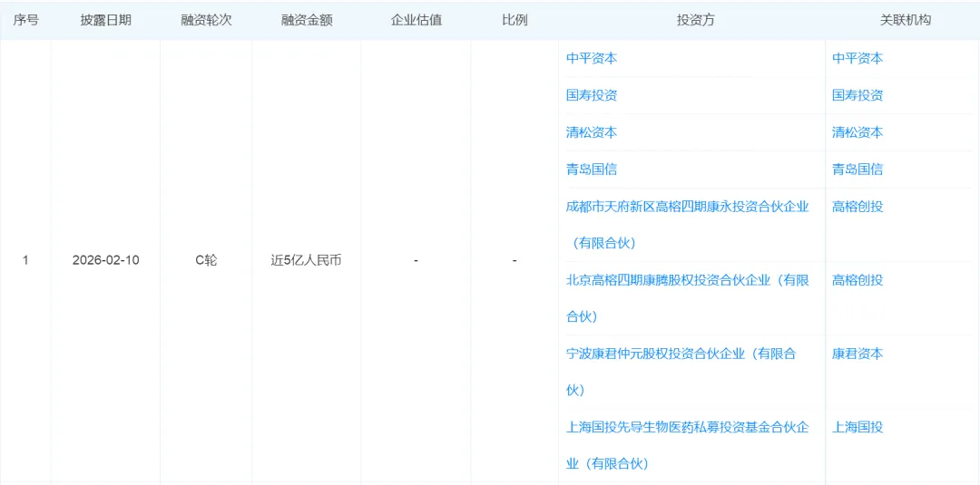Viewport: 980px width, 485px height.
Task: Click the 序号 column header
Action: pyautogui.click(x=25, y=20)
